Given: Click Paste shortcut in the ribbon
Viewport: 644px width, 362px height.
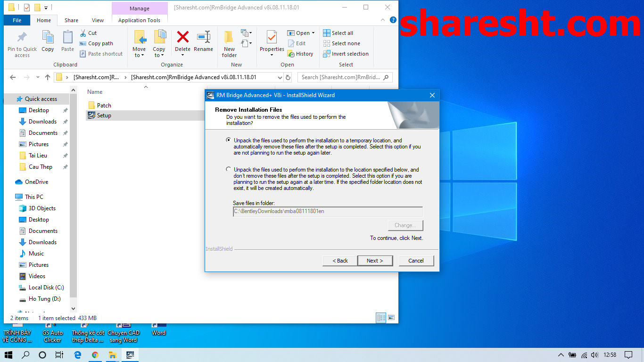Looking at the screenshot, I should 101,54.
